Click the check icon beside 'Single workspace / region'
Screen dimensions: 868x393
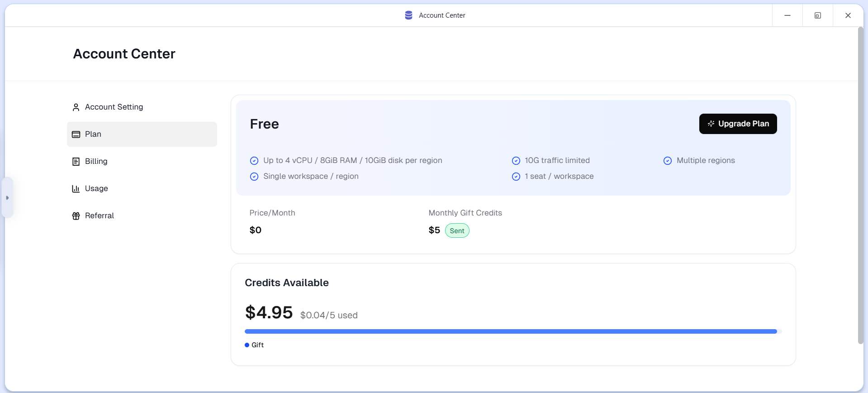(x=254, y=177)
